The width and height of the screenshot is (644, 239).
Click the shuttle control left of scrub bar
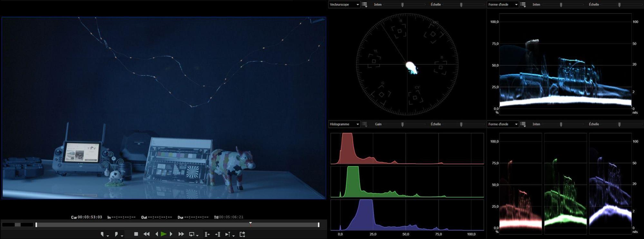point(18,225)
